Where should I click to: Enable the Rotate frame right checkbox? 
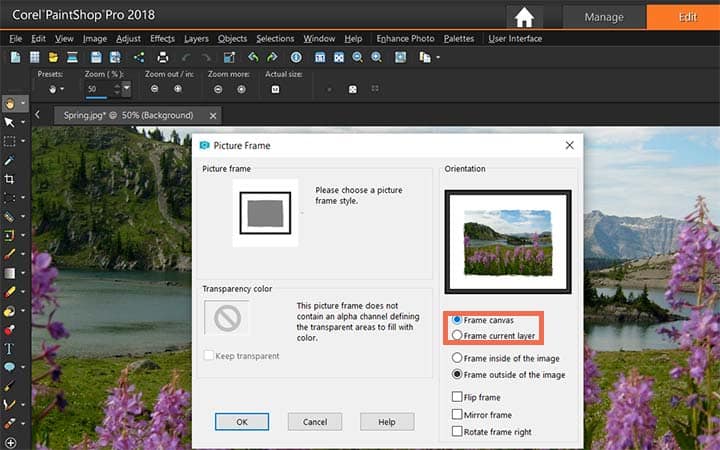point(457,432)
